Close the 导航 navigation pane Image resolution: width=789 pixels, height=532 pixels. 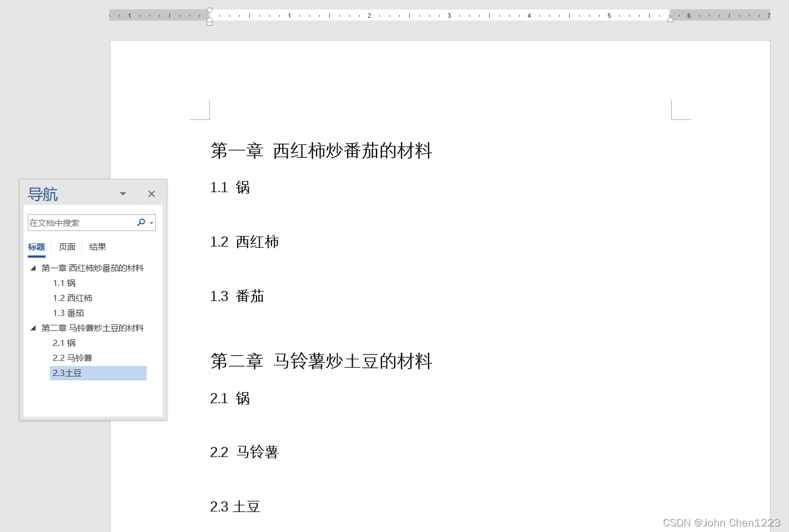coord(152,194)
